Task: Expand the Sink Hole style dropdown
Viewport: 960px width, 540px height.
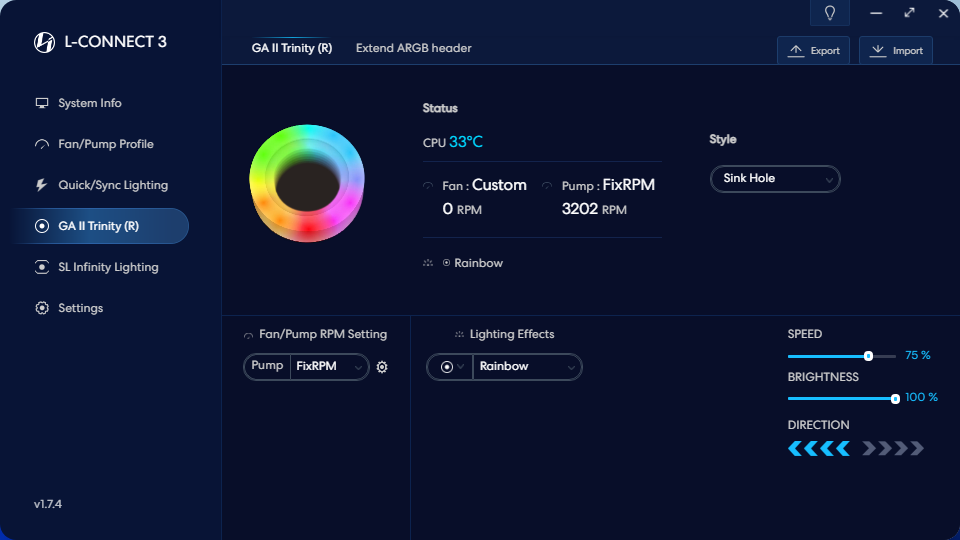Action: [775, 179]
